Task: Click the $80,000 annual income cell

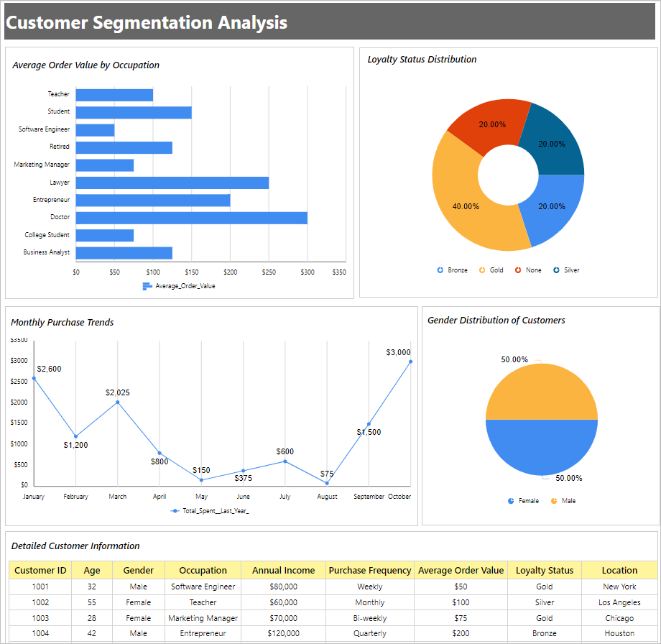Action: point(283,586)
